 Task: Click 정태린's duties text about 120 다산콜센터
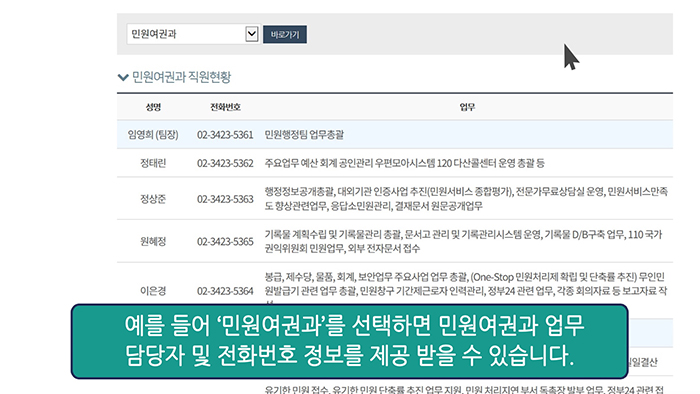tap(404, 163)
